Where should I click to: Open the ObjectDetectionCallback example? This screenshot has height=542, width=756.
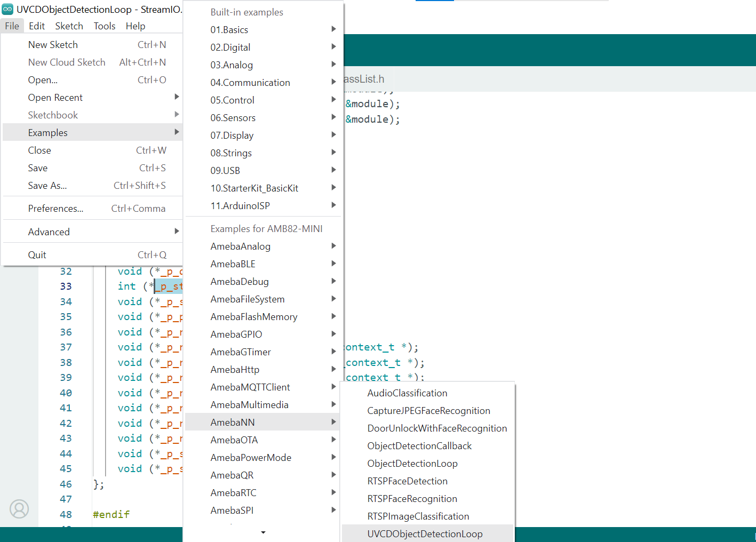(419, 446)
